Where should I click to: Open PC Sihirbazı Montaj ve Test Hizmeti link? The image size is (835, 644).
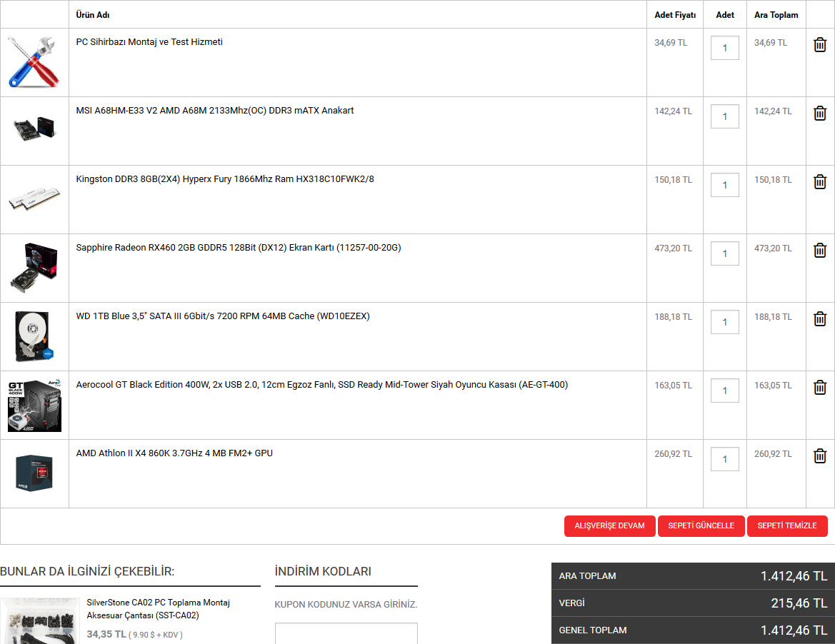pos(149,42)
